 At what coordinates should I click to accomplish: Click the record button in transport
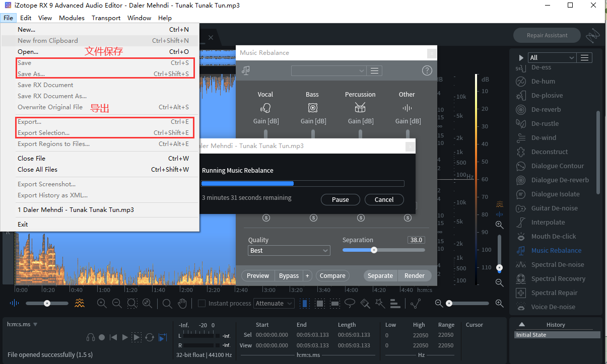102,337
